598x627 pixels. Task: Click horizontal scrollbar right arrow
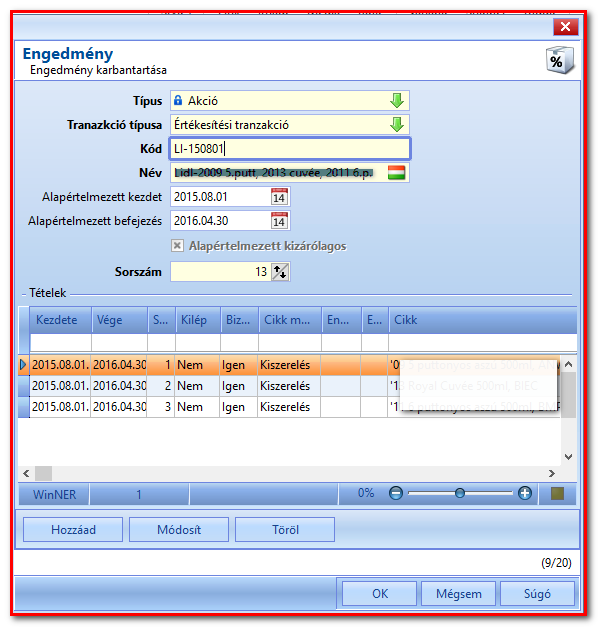point(552,473)
